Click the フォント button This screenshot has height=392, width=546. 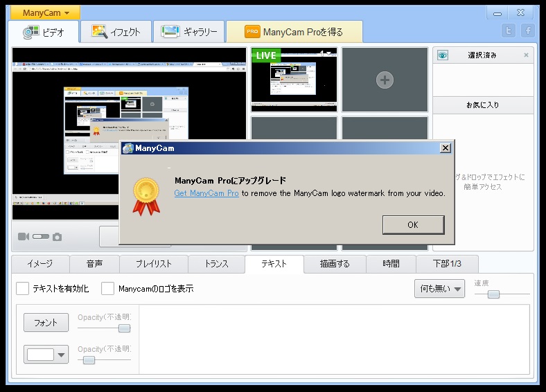[x=46, y=323]
